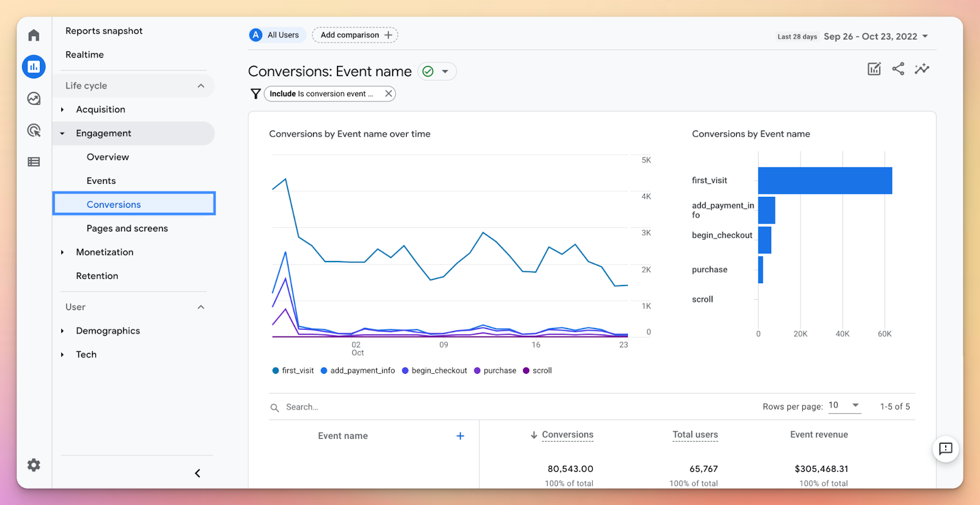Open the Explore icon in sidebar
The width and height of the screenshot is (980, 505).
[34, 99]
